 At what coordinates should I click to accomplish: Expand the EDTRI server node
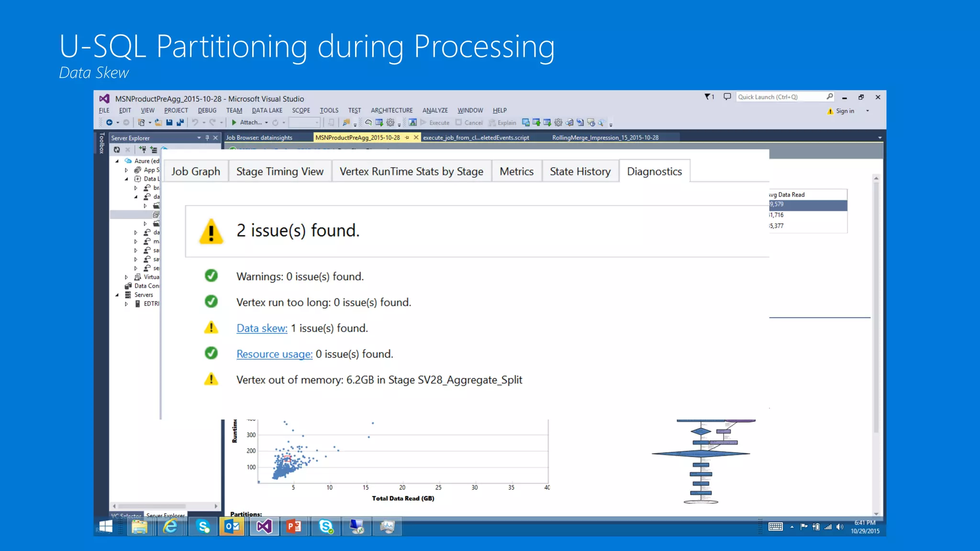126,304
